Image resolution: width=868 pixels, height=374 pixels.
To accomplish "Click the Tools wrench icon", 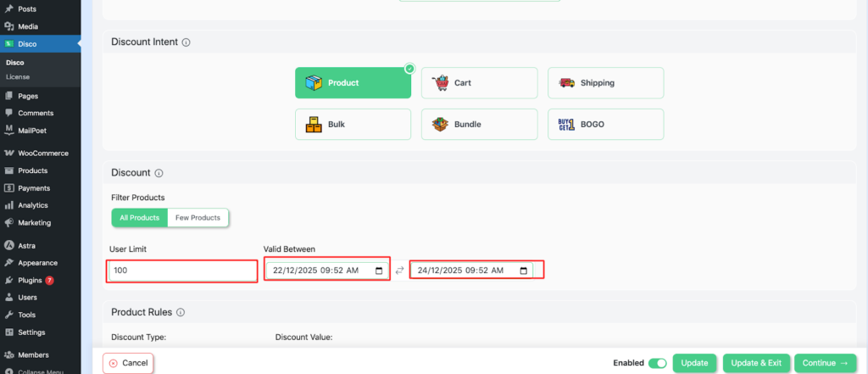I will tap(8, 315).
